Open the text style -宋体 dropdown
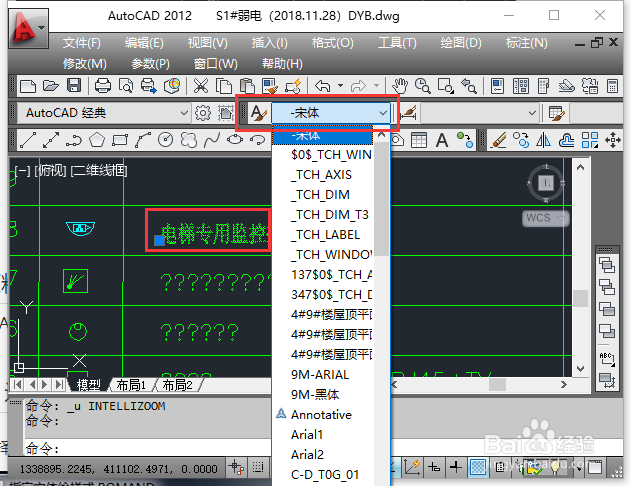 tap(331, 113)
